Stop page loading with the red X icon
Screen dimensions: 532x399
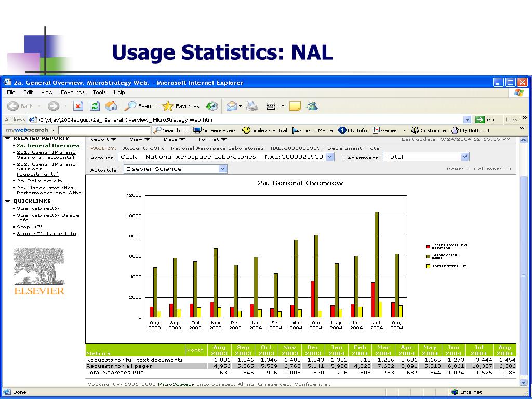(x=78, y=106)
